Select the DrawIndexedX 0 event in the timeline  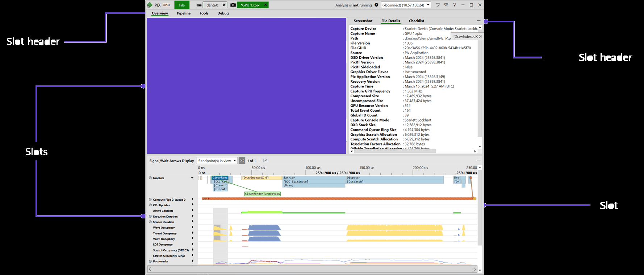(x=262, y=178)
